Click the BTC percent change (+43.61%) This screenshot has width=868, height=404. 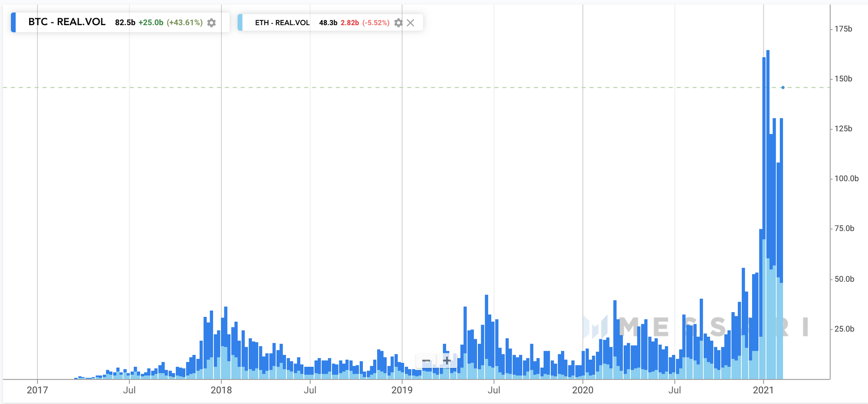(184, 23)
